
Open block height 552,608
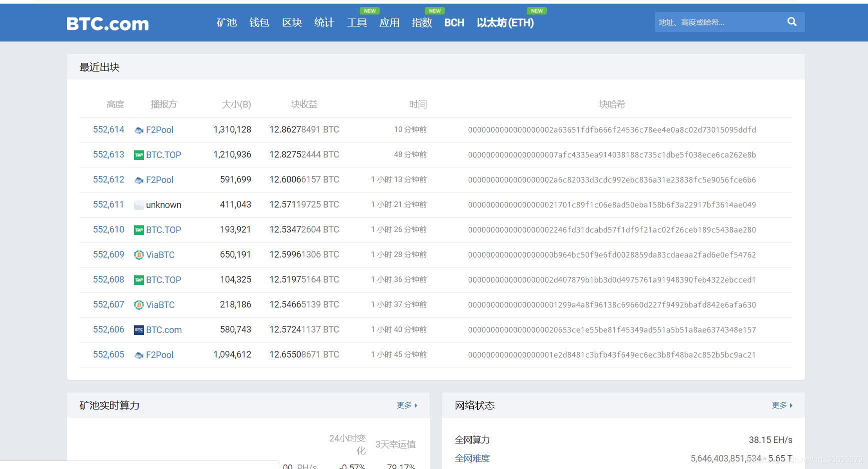109,279
